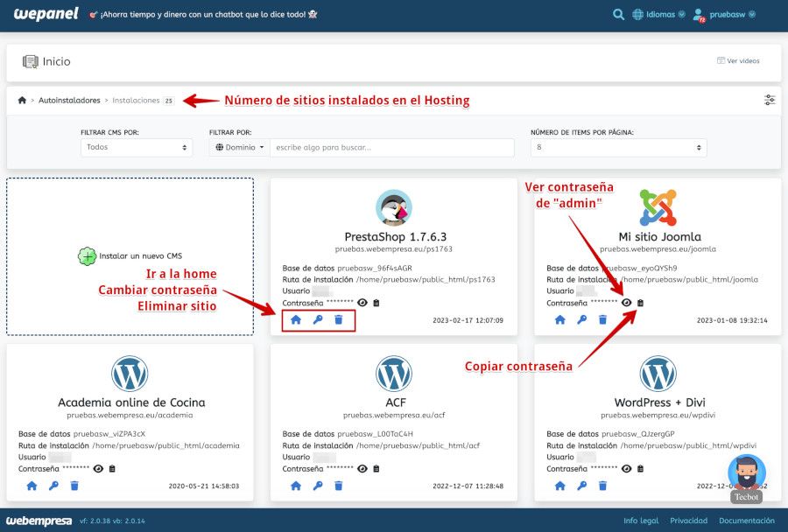This screenshot has width=788, height=532.
Task: Open the pruebas.webempresa.eu/ps1763 link
Action: (x=393, y=248)
